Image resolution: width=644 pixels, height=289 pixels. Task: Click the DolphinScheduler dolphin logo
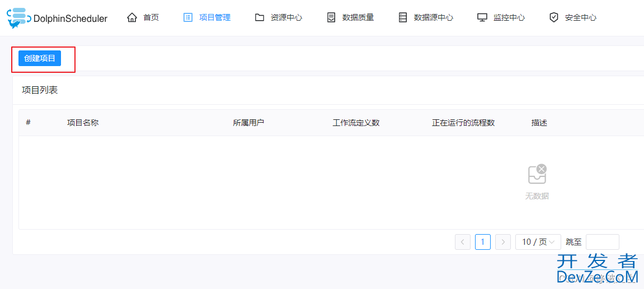point(19,18)
